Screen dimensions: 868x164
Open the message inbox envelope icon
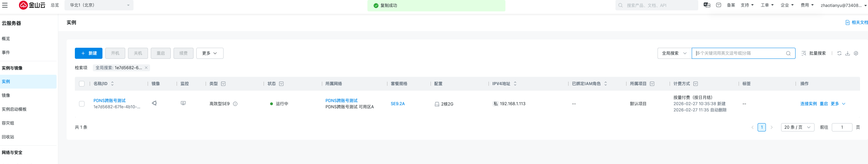719,5
